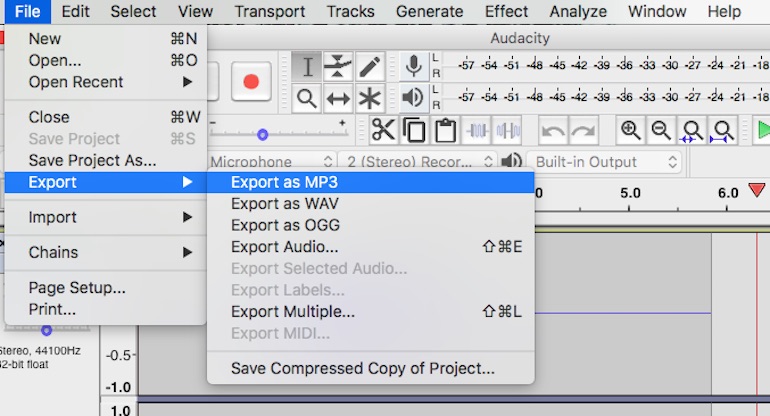Open the Tracks menu
The image size is (770, 416).
point(351,11)
